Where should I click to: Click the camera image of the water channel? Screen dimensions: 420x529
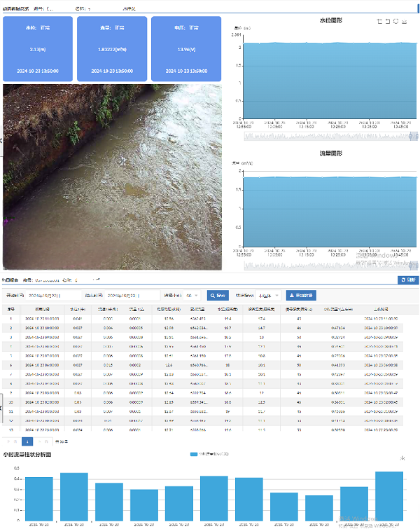[112, 177]
